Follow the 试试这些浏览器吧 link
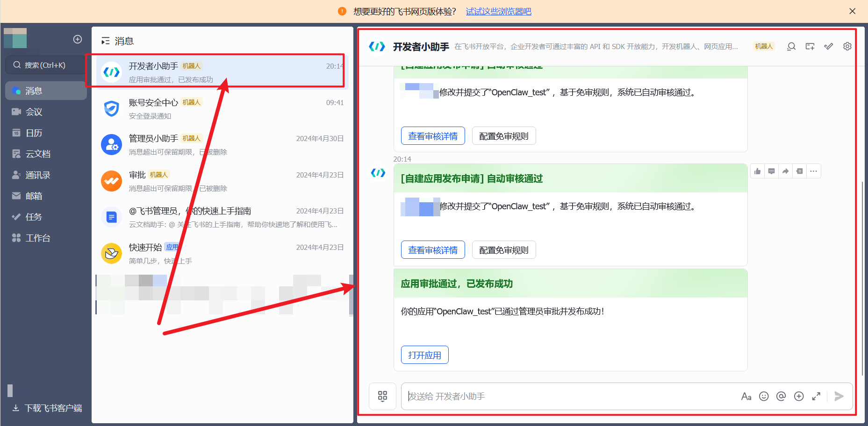 coord(498,11)
